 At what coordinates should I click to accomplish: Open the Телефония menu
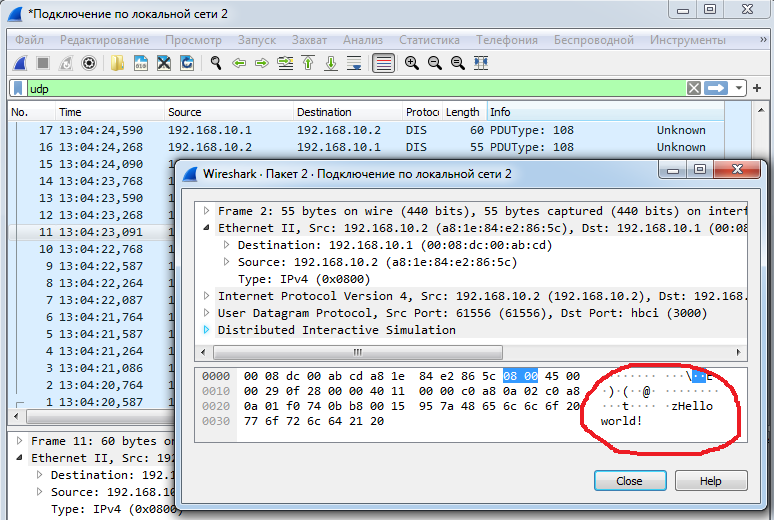[506, 40]
